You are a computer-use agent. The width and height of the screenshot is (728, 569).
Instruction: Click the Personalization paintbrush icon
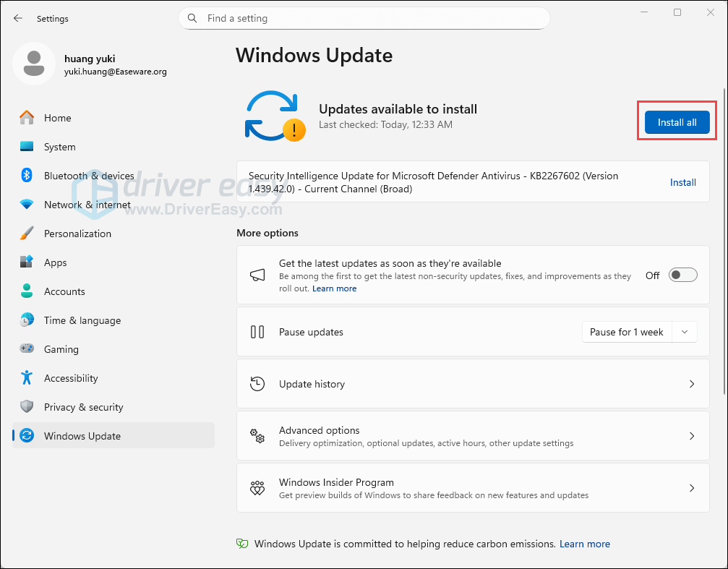click(27, 234)
